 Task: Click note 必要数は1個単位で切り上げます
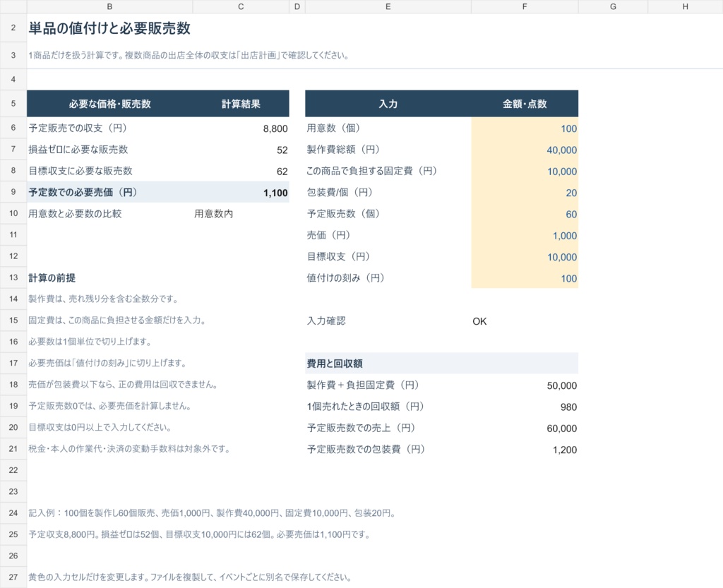point(90,342)
